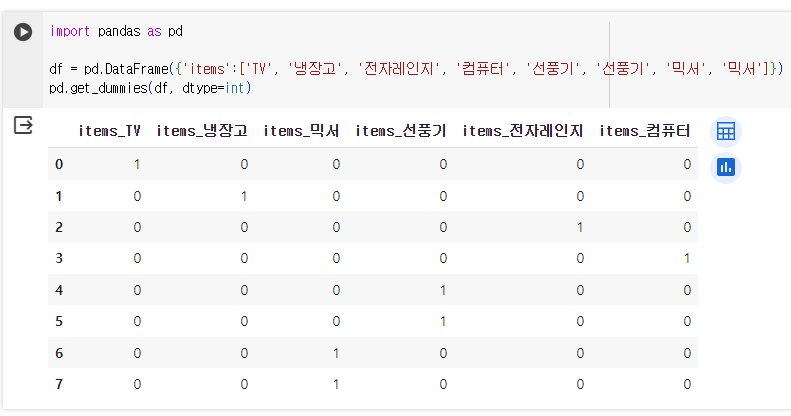Click the 1 value in row 2 items_전자레인지
This screenshot has height=416, width=791.
[x=580, y=227]
